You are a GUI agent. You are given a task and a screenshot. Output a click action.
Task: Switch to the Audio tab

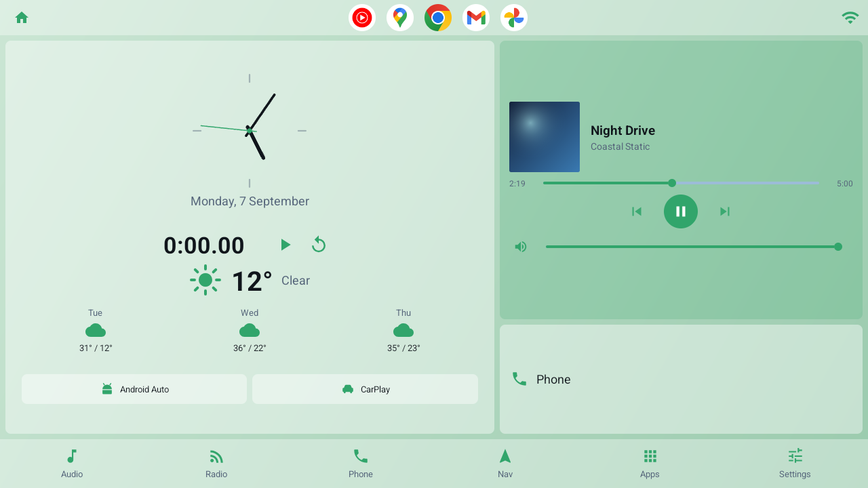pyautogui.click(x=72, y=464)
